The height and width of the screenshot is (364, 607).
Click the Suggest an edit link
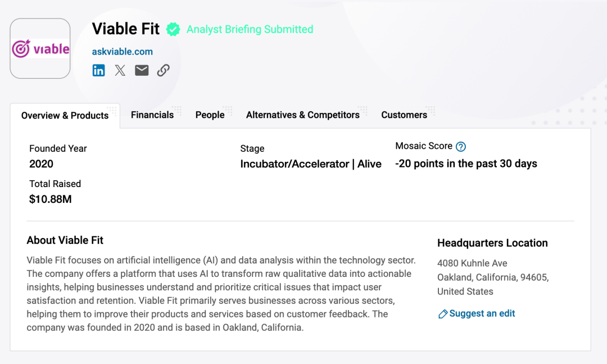(482, 313)
